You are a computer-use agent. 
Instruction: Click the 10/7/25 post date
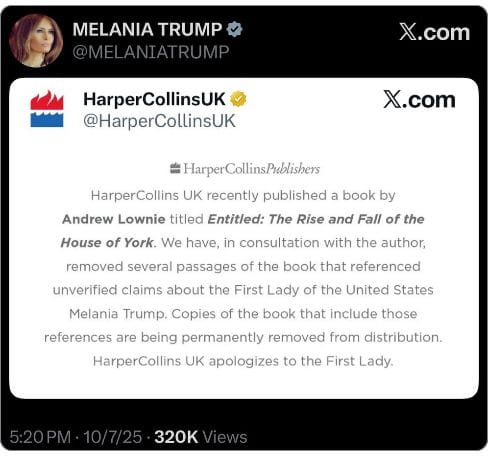pos(113,437)
